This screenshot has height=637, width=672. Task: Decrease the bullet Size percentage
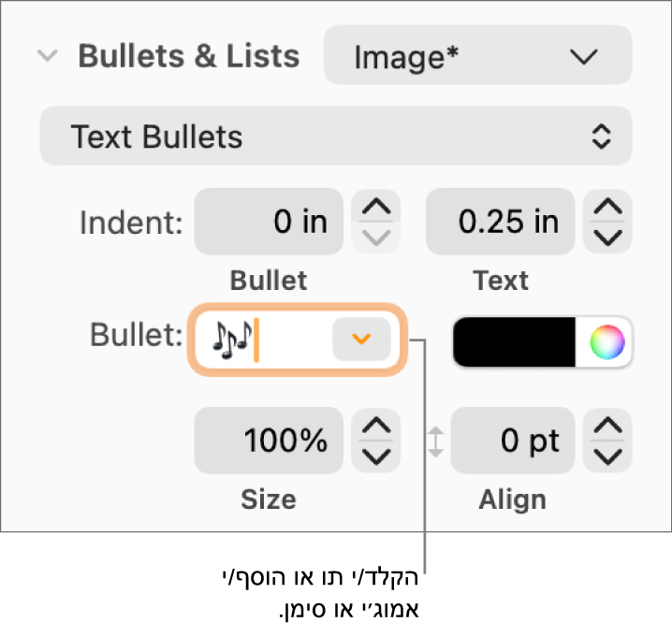[x=376, y=456]
